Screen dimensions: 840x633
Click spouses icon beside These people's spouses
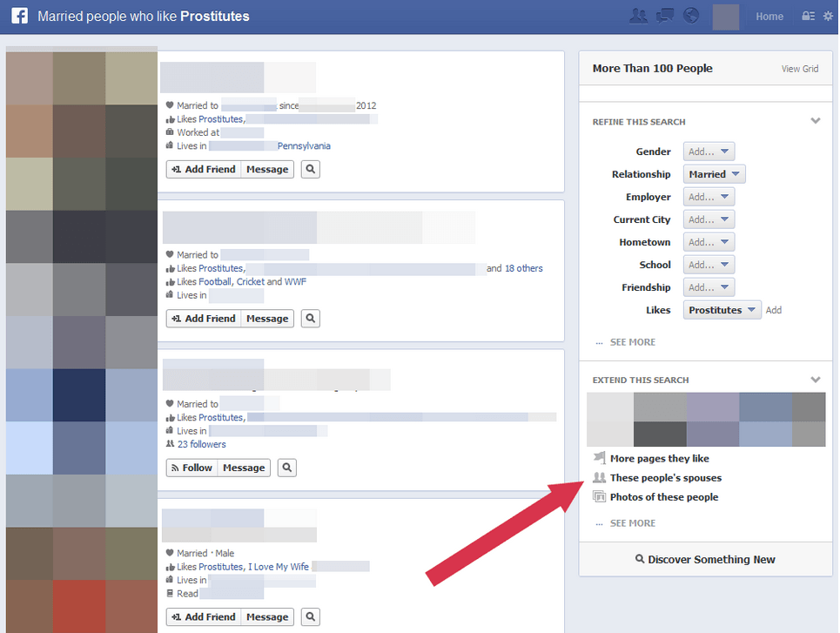pos(599,477)
